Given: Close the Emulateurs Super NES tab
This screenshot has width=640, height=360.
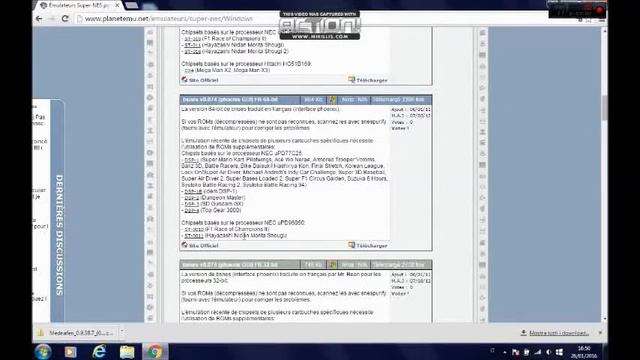Looking at the screenshot, I should (x=117, y=6).
